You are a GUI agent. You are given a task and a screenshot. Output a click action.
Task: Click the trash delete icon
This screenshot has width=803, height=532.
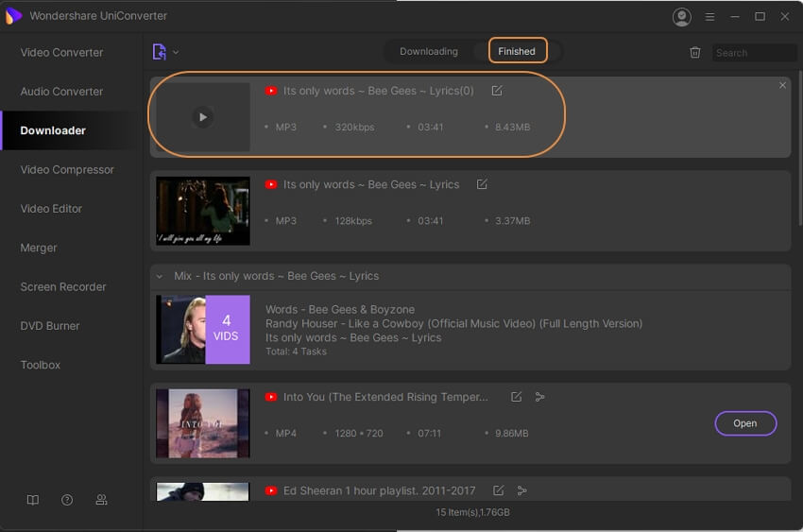click(695, 53)
